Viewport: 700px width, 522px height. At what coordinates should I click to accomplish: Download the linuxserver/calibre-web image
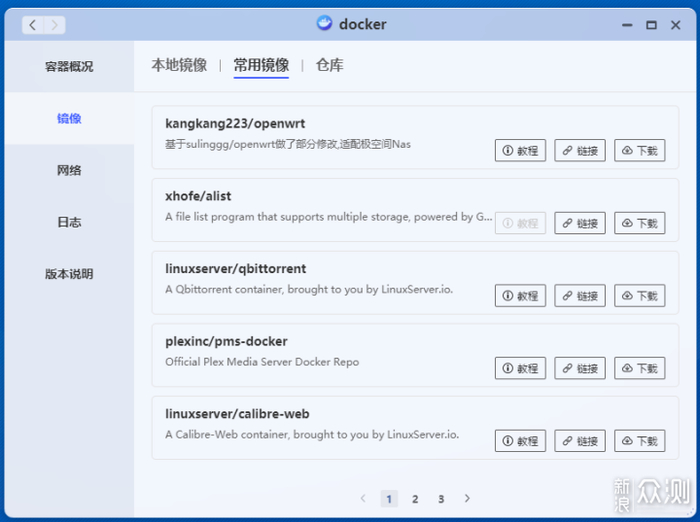coord(640,441)
